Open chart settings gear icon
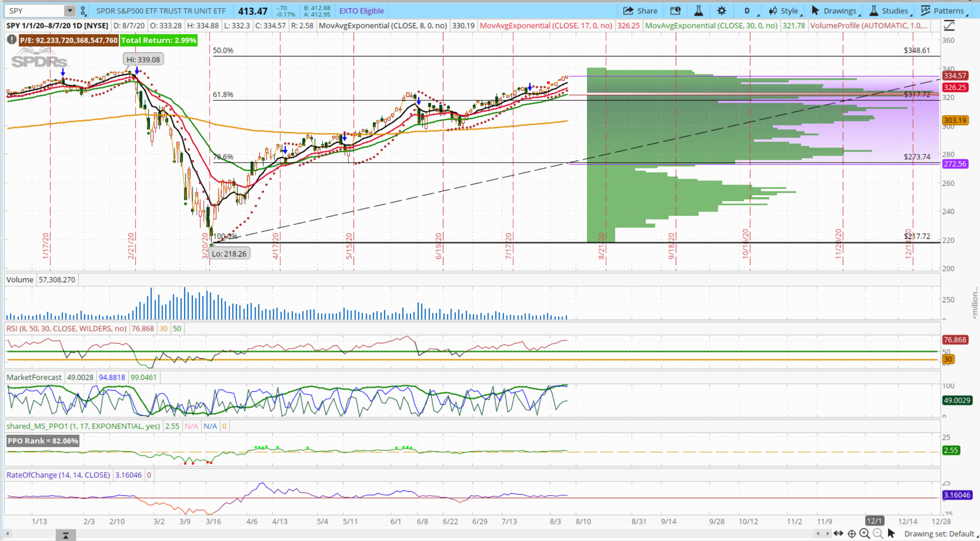Image resolution: width=980 pixels, height=541 pixels. [722, 11]
